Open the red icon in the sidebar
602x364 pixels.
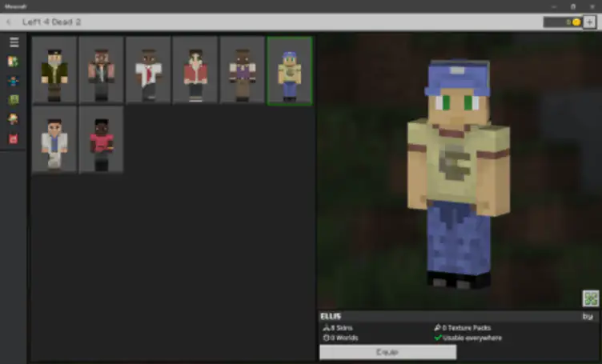13,139
